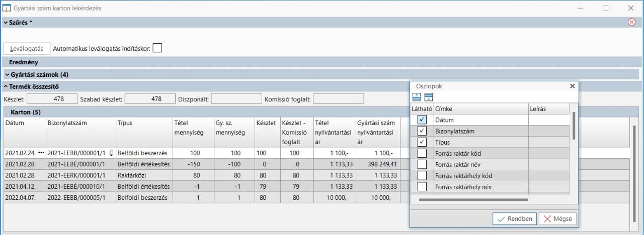The width and height of the screenshot is (644, 235).
Task: Click the red clear-filter icon in Szűrés bar
Action: [x=631, y=22]
